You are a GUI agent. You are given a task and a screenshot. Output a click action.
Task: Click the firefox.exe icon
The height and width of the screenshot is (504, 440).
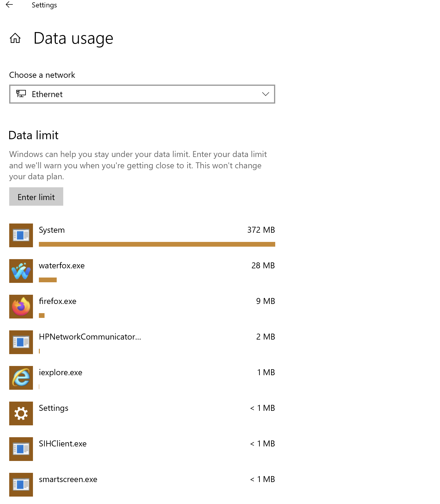[x=21, y=307]
